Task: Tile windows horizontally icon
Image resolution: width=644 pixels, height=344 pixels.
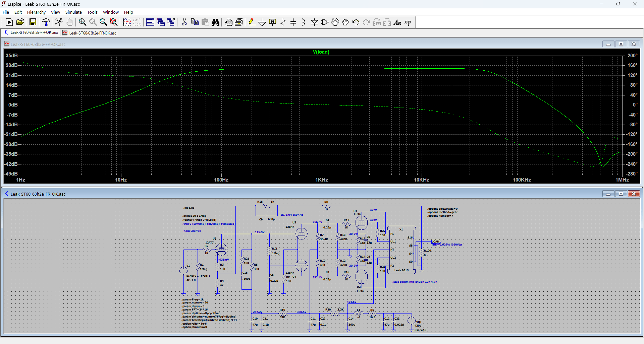Action: pyautogui.click(x=150, y=22)
